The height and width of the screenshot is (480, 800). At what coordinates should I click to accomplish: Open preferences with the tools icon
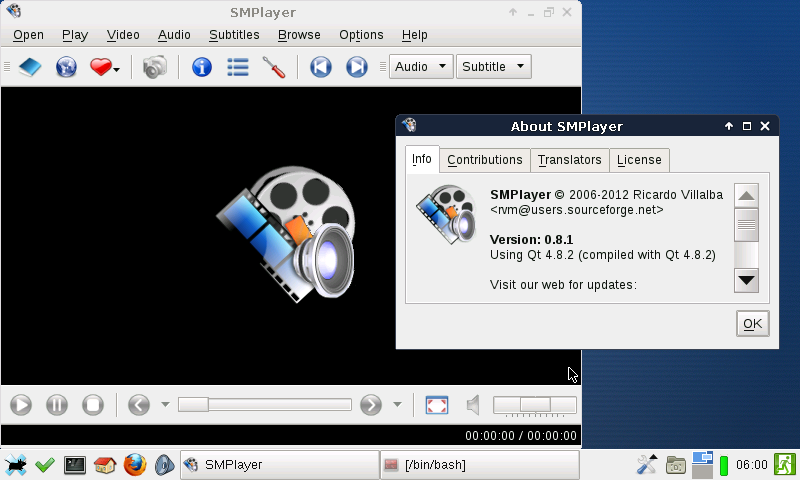pyautogui.click(x=274, y=67)
